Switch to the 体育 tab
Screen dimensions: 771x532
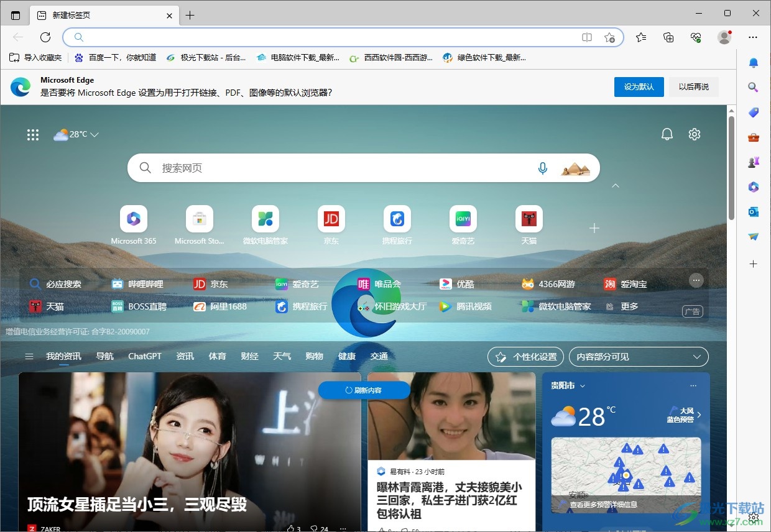tap(217, 357)
